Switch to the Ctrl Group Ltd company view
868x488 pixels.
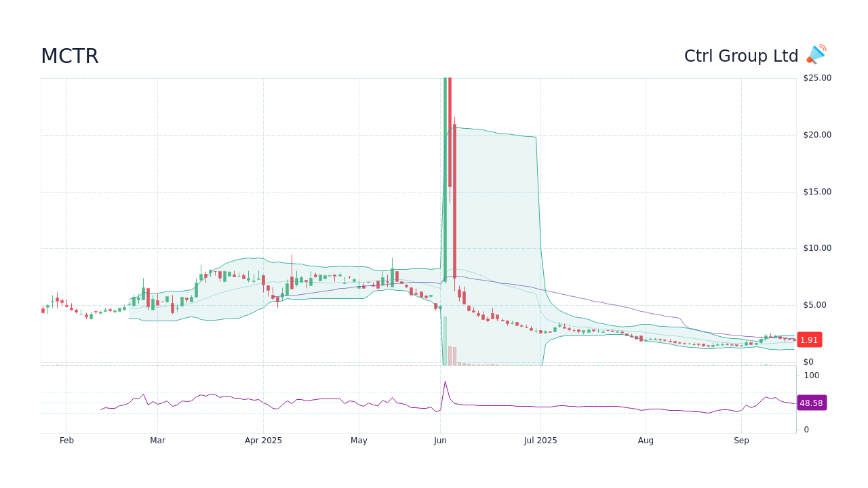point(742,56)
